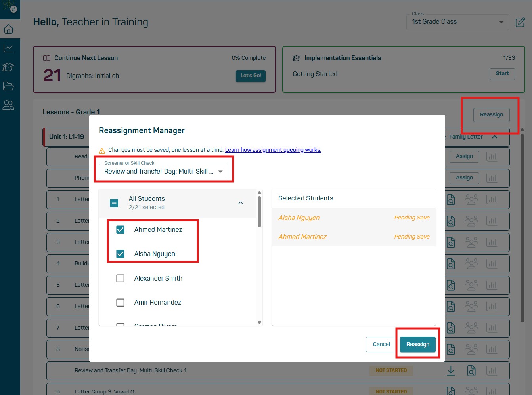View bar chart for Reading row
Screen dimensions: 532x395
492,156
